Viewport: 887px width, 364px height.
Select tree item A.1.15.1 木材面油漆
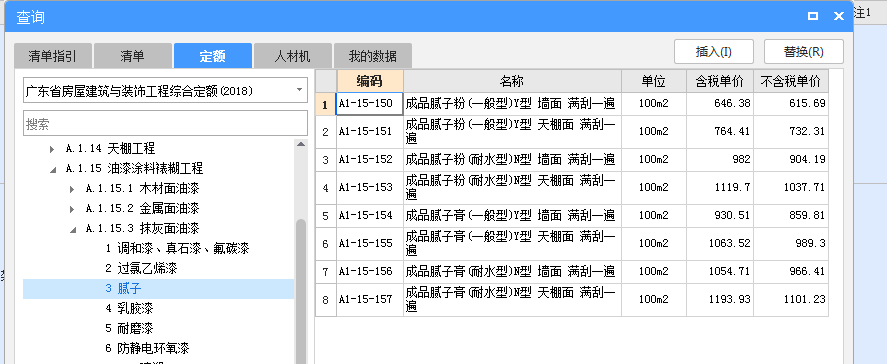tap(142, 189)
